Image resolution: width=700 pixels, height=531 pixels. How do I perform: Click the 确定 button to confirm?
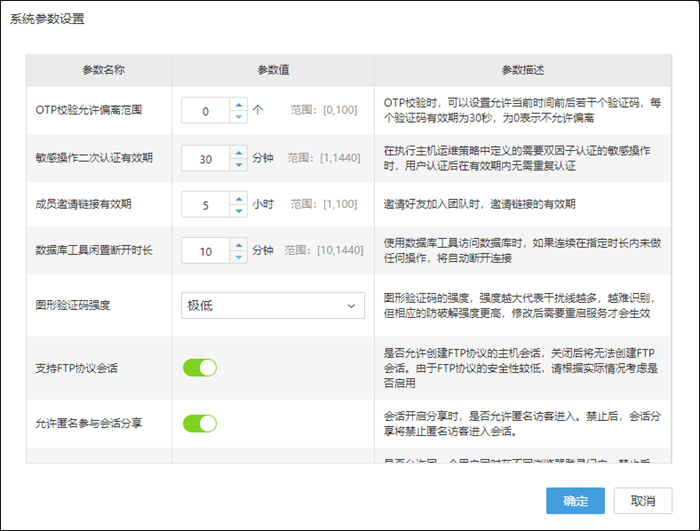click(x=575, y=500)
